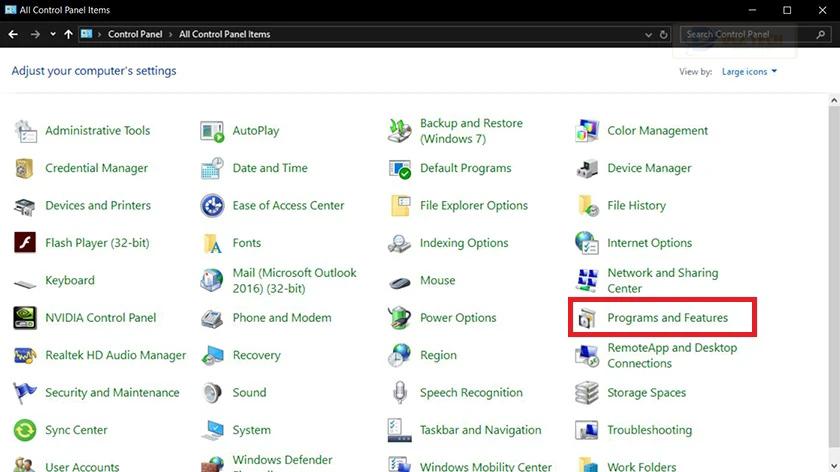Click the scrollbar up arrow
The height and width of the screenshot is (472, 840).
pos(834,100)
